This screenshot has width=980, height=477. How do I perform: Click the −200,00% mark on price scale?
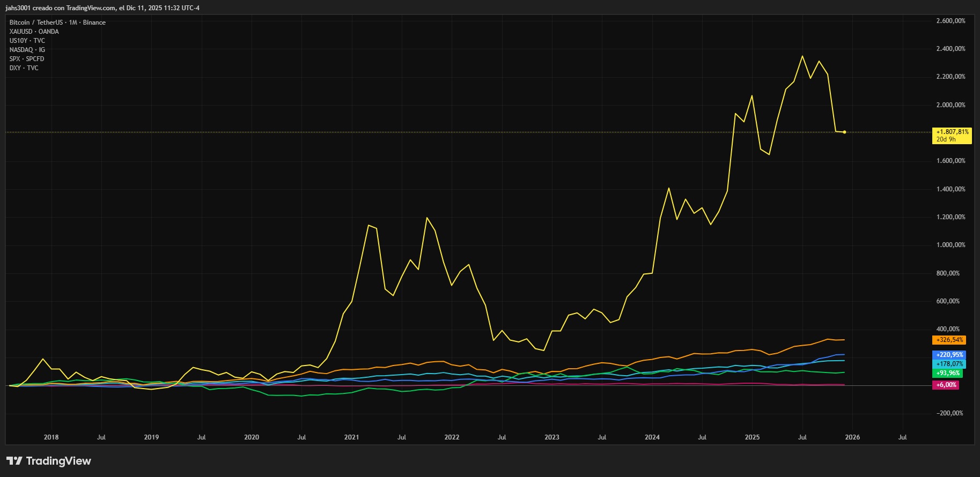point(949,413)
